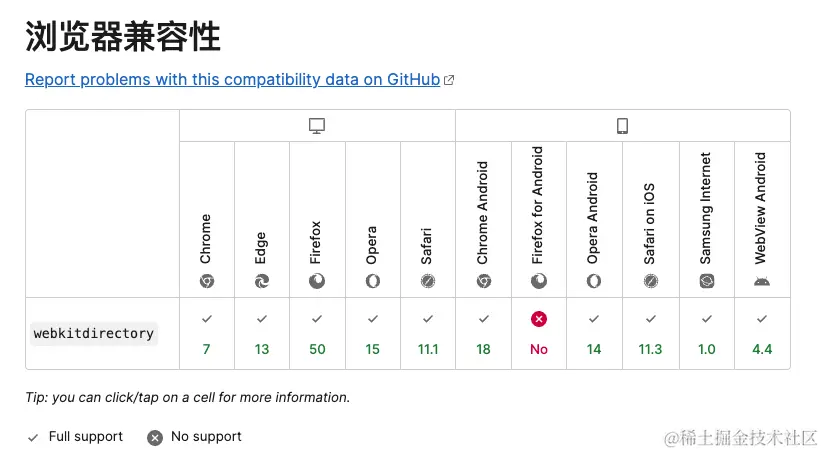Expand Firefox for Android No cell
Viewport: 824px width, 454px height.
[539, 334]
